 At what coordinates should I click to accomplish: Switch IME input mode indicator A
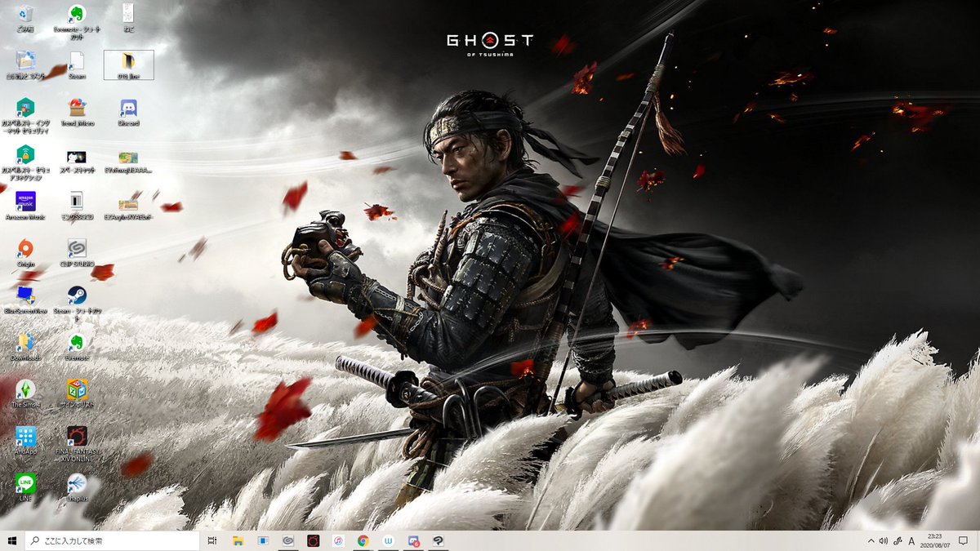coord(912,541)
